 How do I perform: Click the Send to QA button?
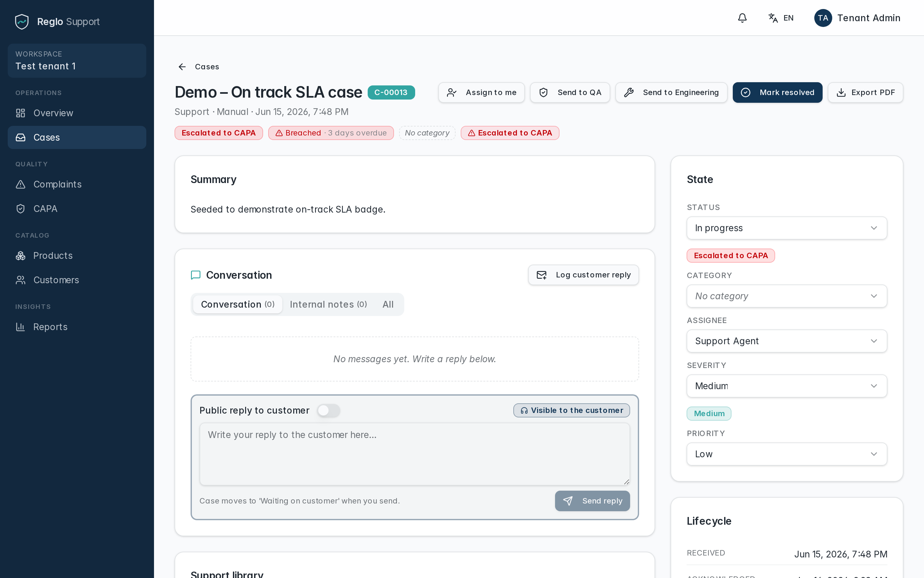pos(570,92)
